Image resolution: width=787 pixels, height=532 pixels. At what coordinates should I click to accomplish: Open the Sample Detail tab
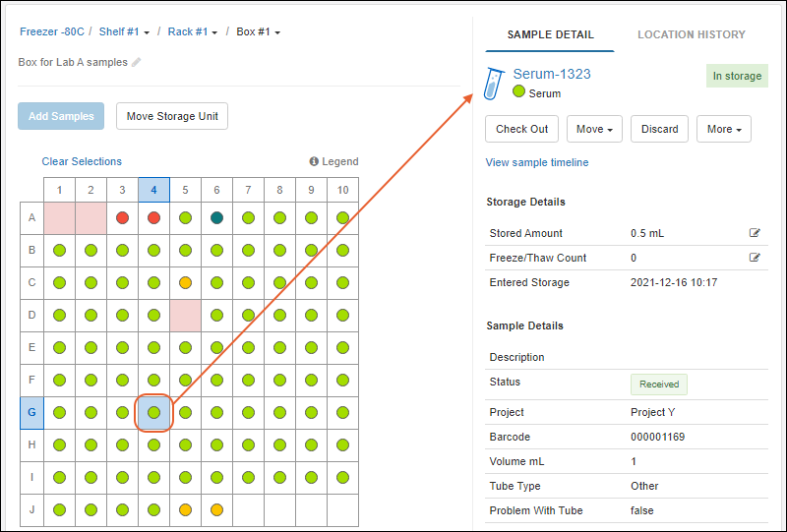550,34
